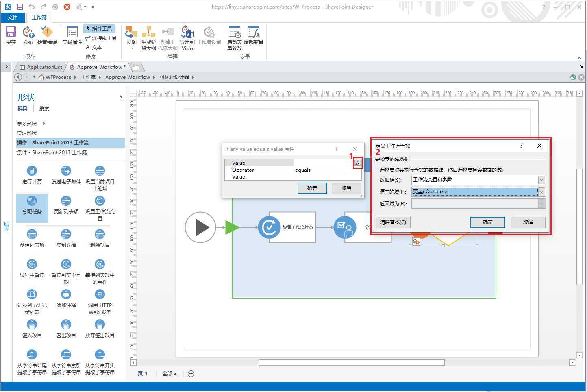Click the 保存 (Save) ribbon button
The height and width of the screenshot is (392, 587).
point(11,35)
